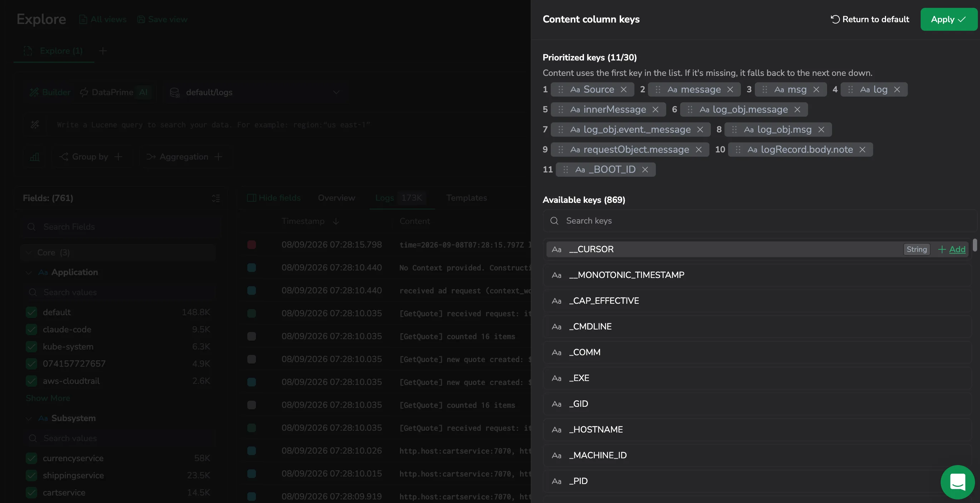Collapse the Application field group

pyautogui.click(x=29, y=273)
